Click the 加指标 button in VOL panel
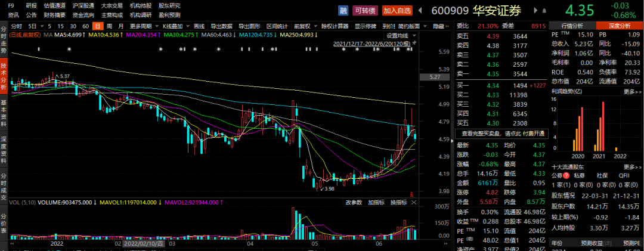 click(376, 203)
